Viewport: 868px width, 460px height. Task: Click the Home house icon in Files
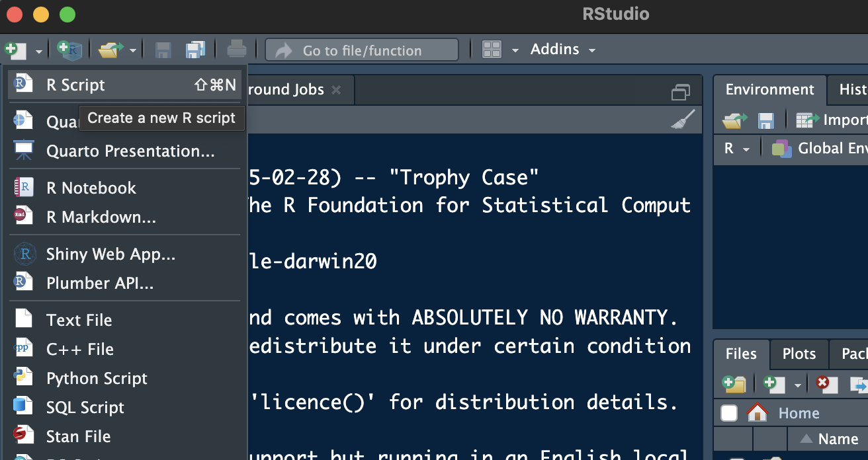757,413
